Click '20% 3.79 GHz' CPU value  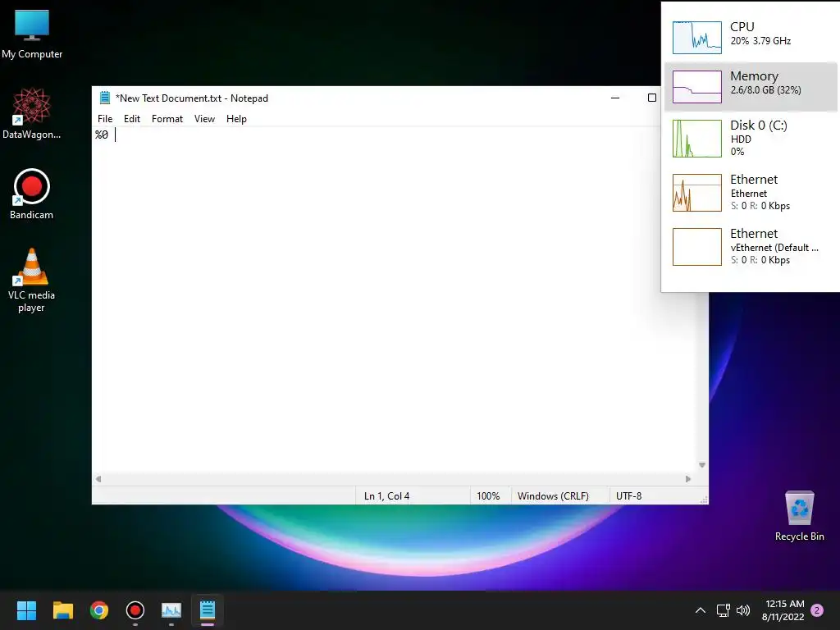tap(760, 41)
